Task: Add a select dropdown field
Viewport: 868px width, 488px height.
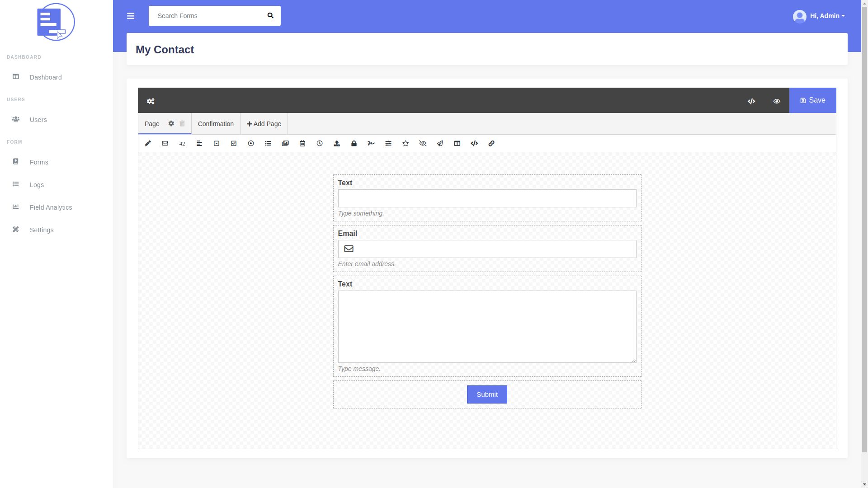Action: (217, 143)
